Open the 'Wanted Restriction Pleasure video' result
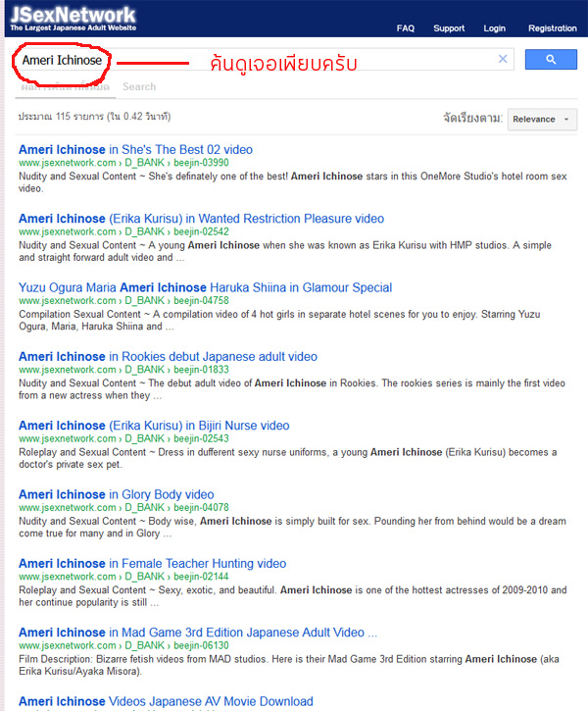Viewport: 588px width, 711px height. pyautogui.click(x=201, y=219)
